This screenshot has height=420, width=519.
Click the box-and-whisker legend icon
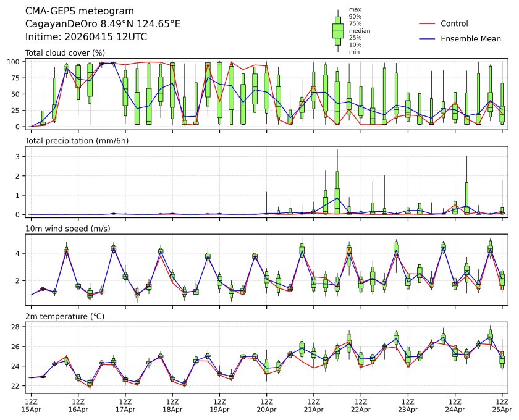tap(337, 31)
